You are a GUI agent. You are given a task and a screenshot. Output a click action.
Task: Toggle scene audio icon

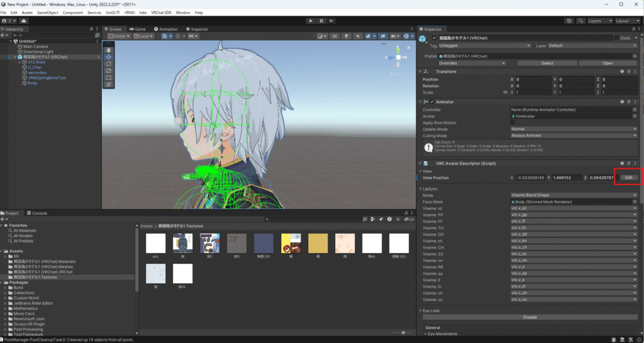[358, 36]
